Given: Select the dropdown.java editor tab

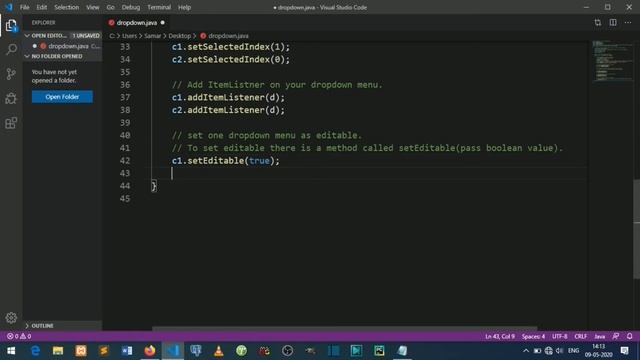Looking at the screenshot, I should (x=136, y=23).
